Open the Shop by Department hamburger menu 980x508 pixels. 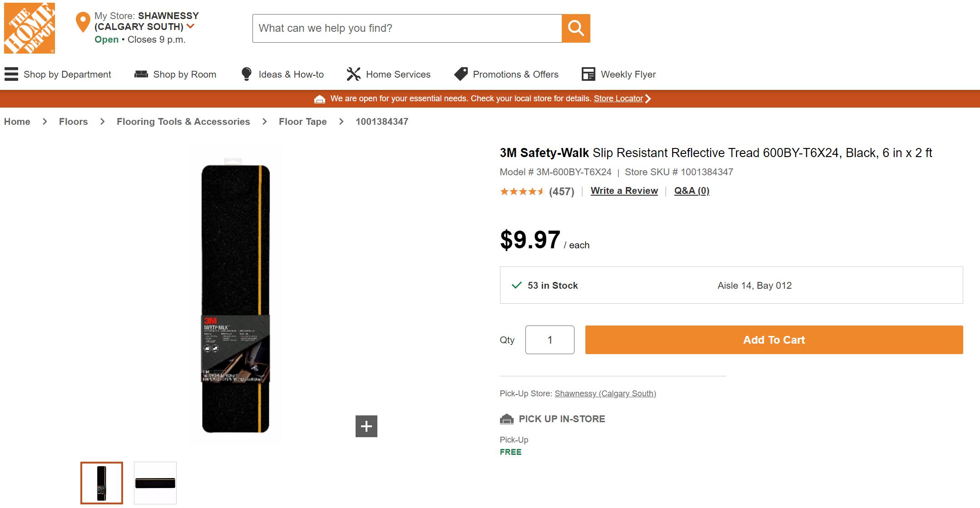pos(11,74)
